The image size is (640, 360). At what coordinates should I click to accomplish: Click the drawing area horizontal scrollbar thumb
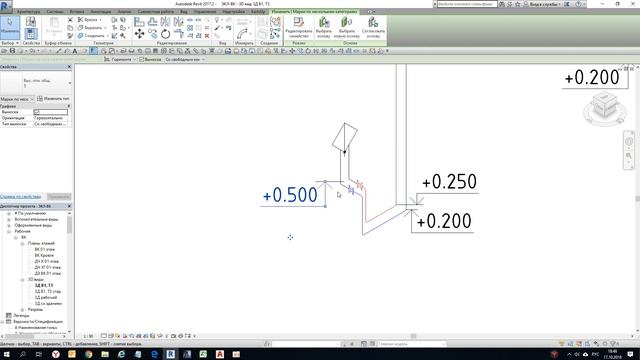coord(413,336)
